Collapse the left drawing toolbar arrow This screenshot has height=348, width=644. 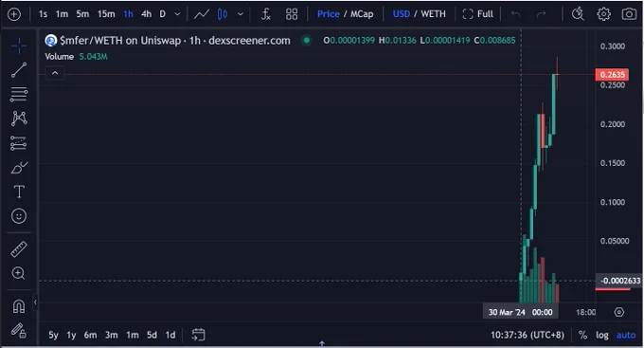[35, 302]
